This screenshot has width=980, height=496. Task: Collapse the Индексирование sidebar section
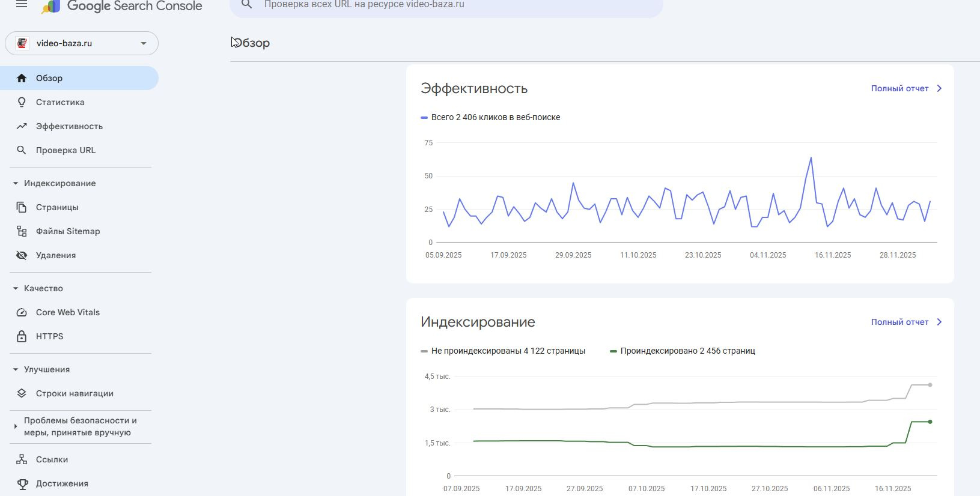point(16,183)
